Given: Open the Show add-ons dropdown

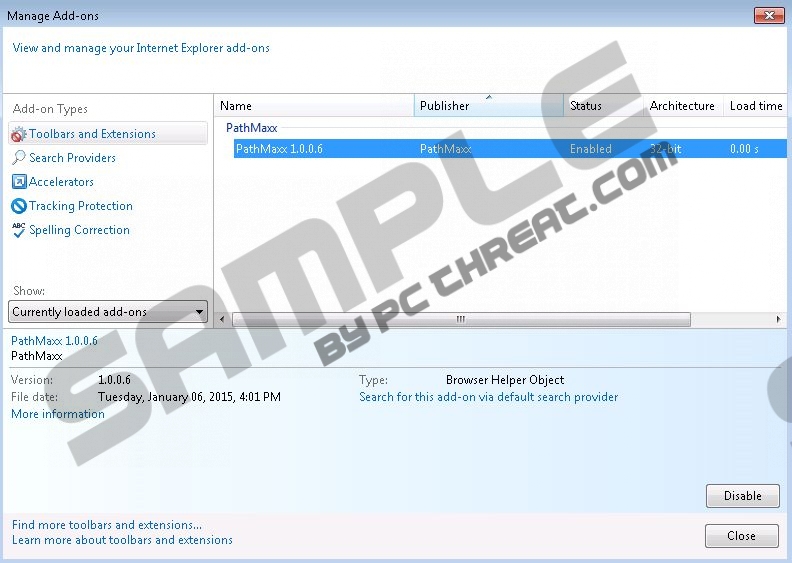Looking at the screenshot, I should pyautogui.click(x=109, y=312).
